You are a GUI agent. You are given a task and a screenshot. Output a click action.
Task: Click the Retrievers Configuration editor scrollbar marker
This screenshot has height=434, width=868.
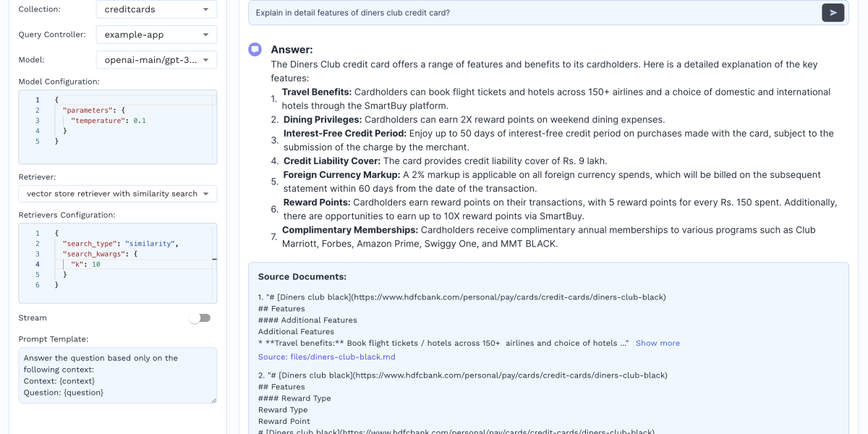coord(214,259)
